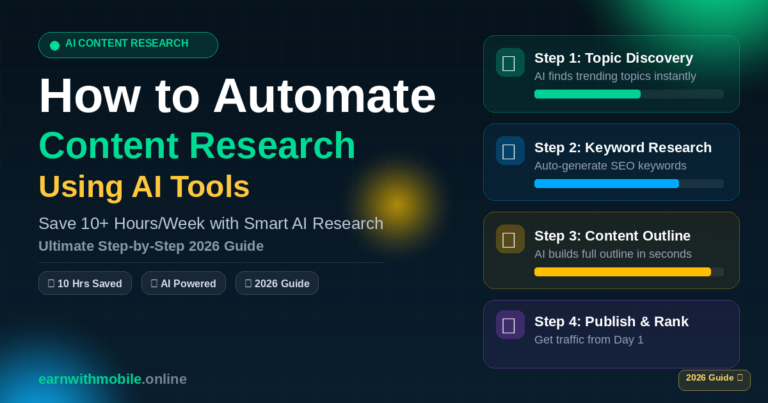Click 'AI builds full outline in seconds' text
Image resolution: width=768 pixels, height=403 pixels.
point(613,254)
